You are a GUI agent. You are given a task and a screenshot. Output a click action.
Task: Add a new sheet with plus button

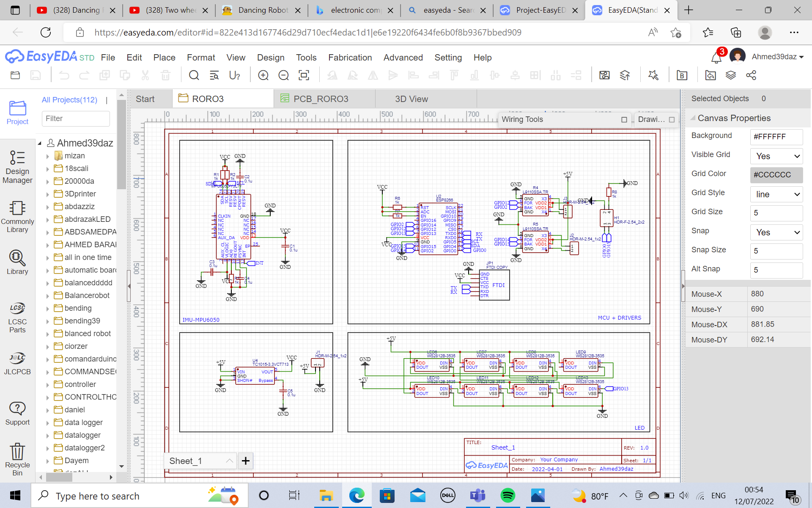click(246, 461)
